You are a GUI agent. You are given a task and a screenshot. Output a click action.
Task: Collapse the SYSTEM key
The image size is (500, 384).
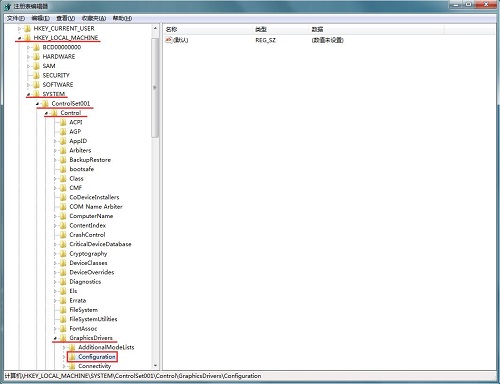pos(29,94)
